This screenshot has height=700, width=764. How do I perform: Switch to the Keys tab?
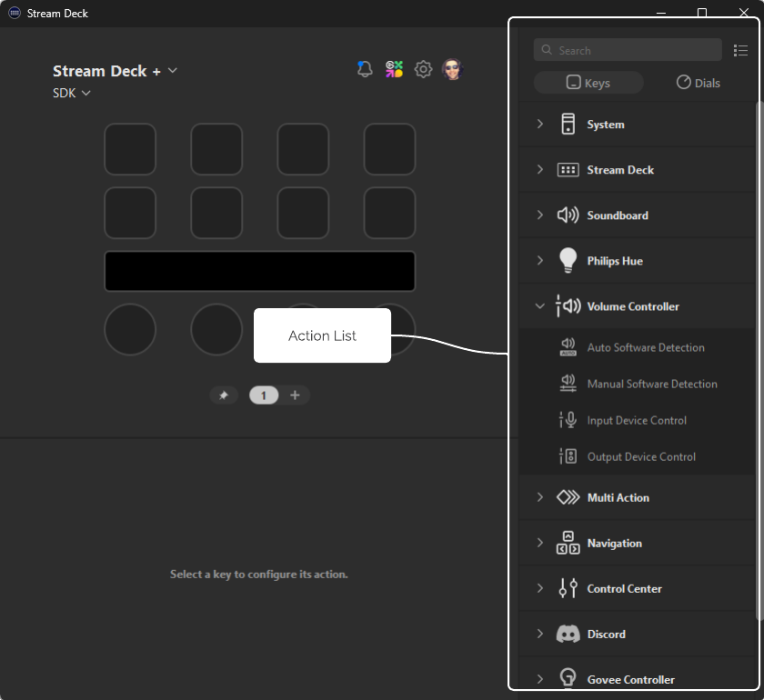[588, 83]
